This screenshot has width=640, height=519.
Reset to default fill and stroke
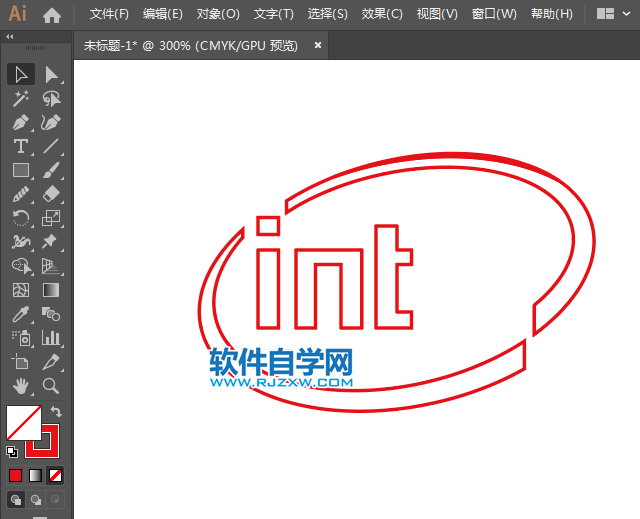12,452
